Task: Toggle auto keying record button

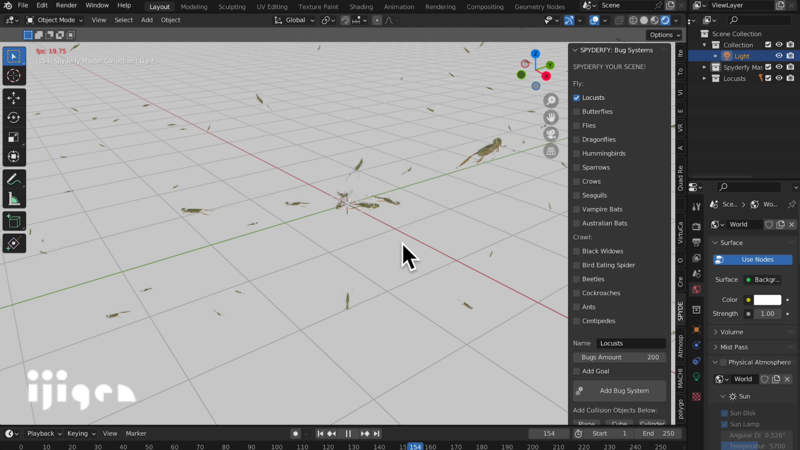Action: pyautogui.click(x=295, y=434)
